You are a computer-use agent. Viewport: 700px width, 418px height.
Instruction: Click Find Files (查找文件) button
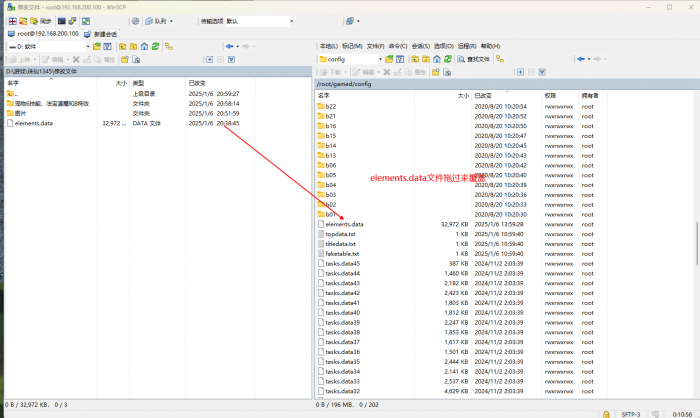pyautogui.click(x=478, y=59)
